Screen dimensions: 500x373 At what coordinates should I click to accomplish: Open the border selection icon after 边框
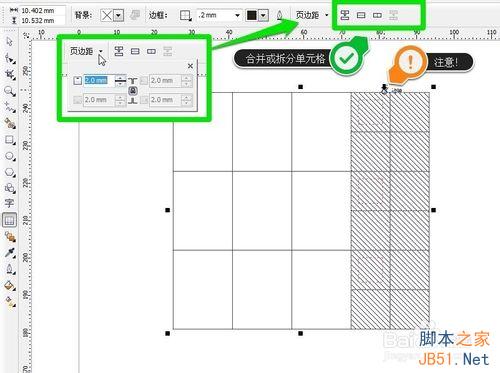185,15
